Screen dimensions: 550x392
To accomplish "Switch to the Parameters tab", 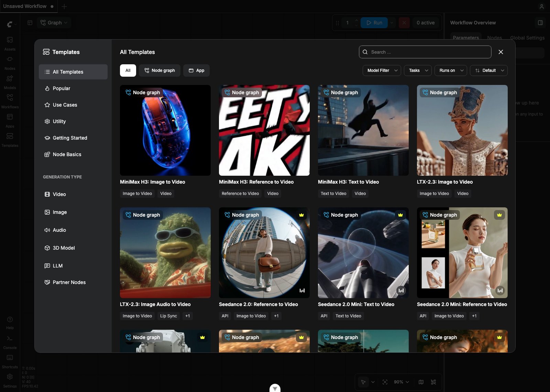I will tap(466, 38).
